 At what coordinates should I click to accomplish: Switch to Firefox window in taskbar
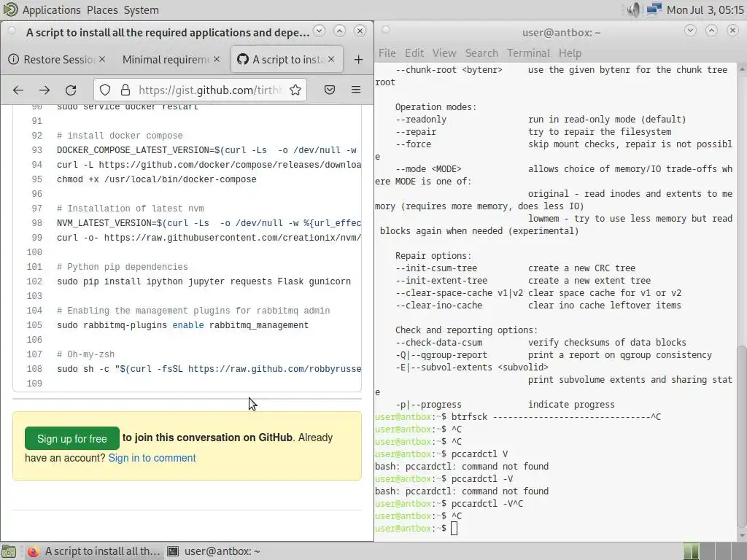(x=93, y=551)
